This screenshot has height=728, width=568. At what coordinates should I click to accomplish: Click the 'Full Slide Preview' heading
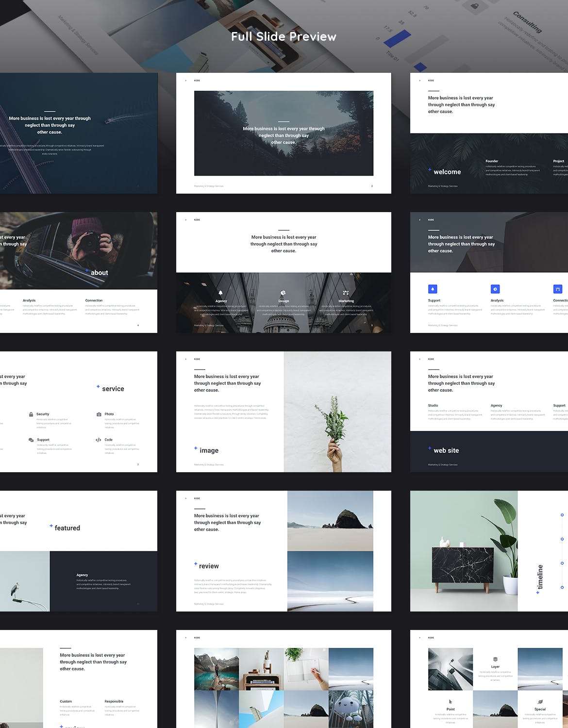(284, 37)
